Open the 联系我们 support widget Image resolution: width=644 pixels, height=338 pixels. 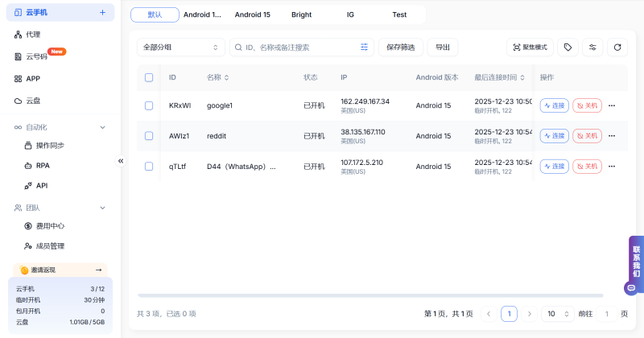click(x=635, y=262)
